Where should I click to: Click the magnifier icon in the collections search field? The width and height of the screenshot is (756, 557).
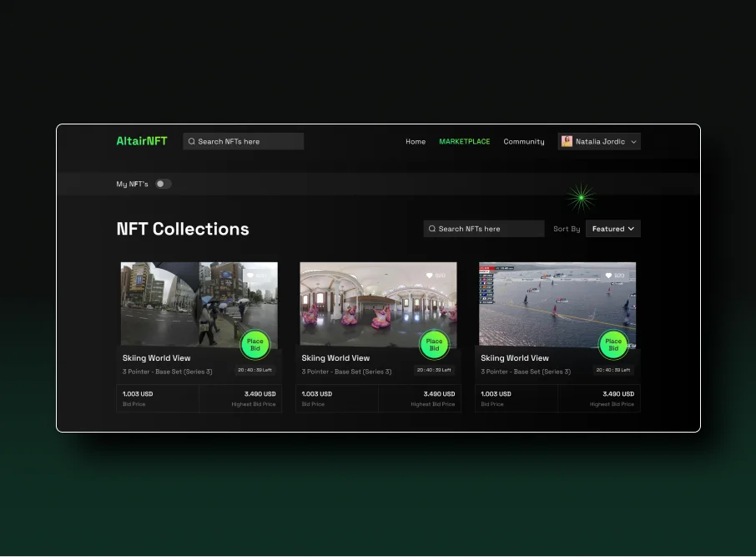pos(432,228)
